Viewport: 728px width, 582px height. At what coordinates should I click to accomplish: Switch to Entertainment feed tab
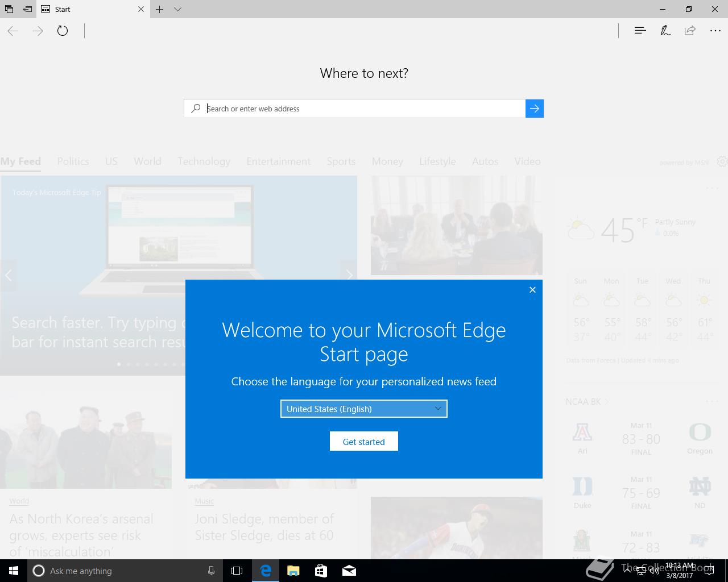(279, 161)
